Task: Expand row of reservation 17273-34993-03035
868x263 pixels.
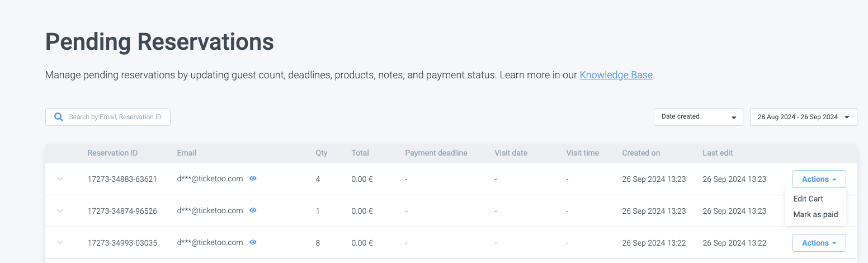Action: (x=60, y=243)
